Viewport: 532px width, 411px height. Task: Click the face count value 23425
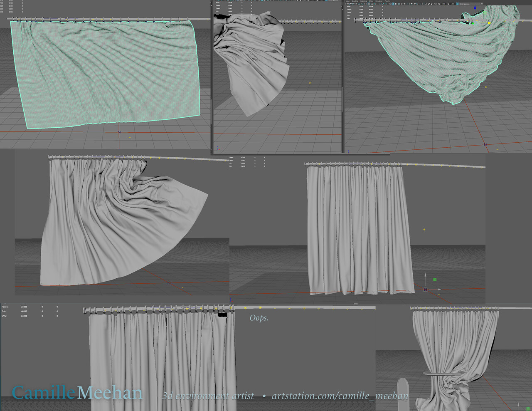[24, 307]
